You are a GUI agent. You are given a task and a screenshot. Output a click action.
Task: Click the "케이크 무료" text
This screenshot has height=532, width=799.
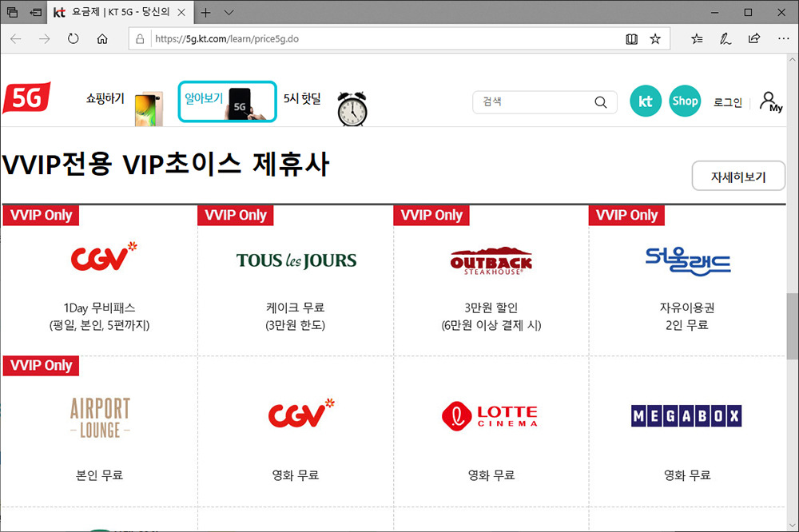296,308
